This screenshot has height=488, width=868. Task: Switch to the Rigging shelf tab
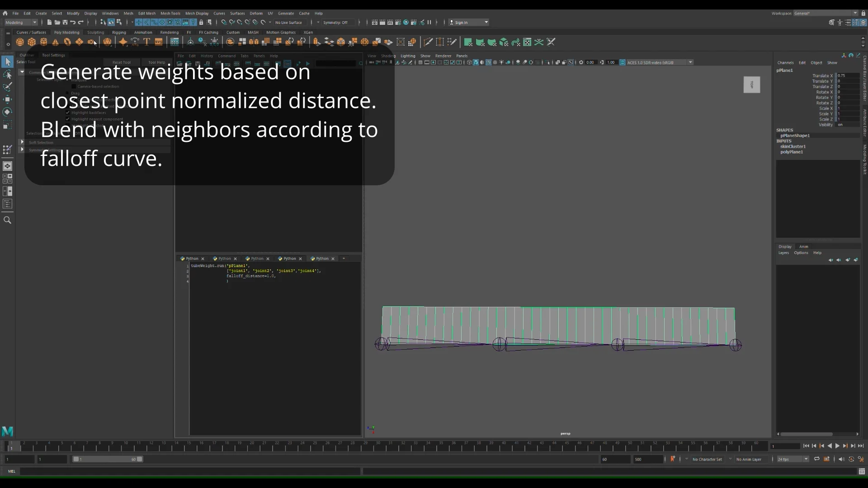coord(119,33)
